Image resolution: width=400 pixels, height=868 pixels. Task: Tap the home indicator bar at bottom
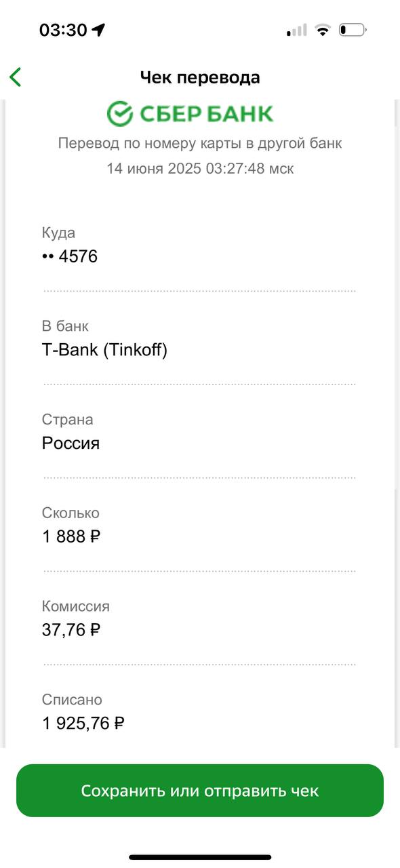pyautogui.click(x=200, y=857)
